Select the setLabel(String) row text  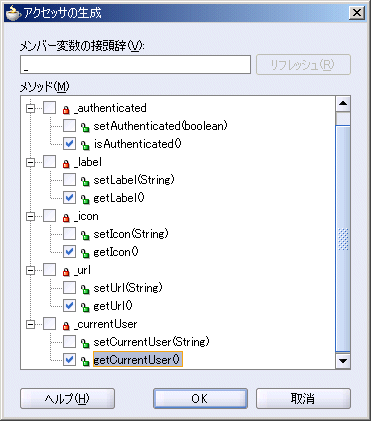[x=134, y=180]
